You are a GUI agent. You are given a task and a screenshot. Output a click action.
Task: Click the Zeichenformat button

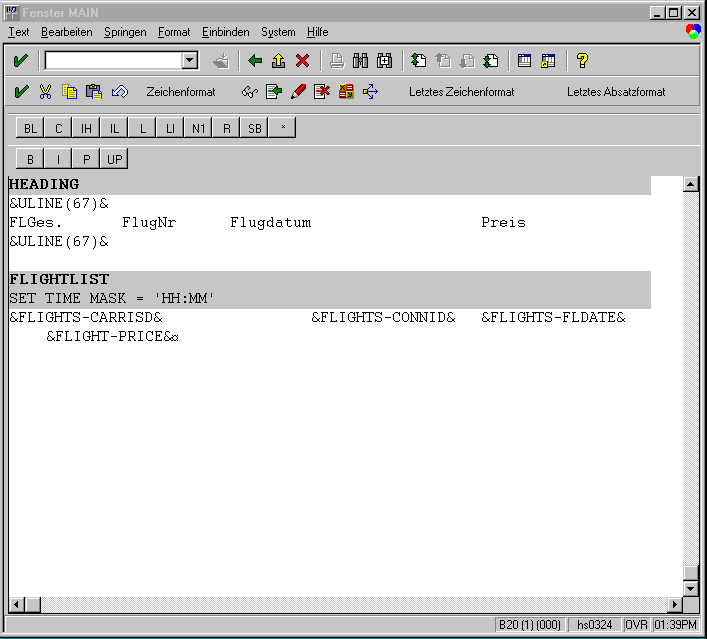pos(180,92)
